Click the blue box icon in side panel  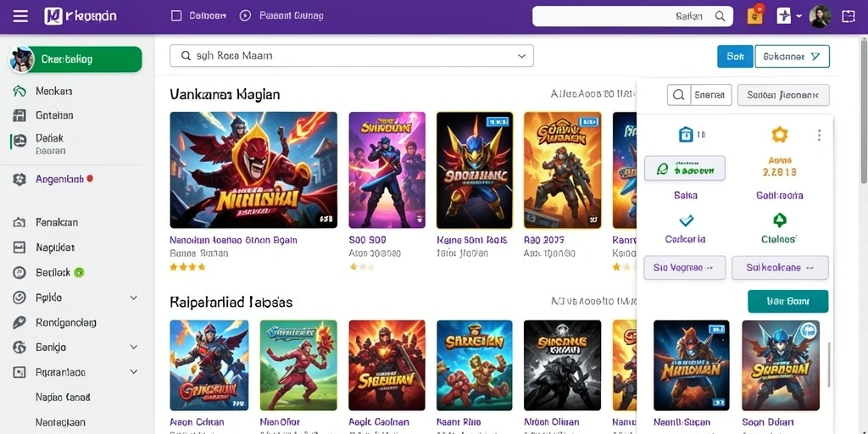coord(686,134)
